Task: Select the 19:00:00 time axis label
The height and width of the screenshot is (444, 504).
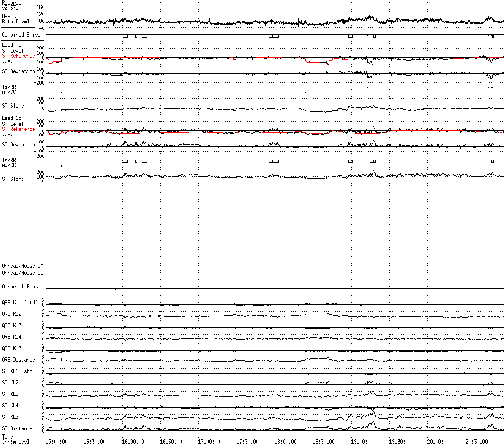Action: (363, 442)
